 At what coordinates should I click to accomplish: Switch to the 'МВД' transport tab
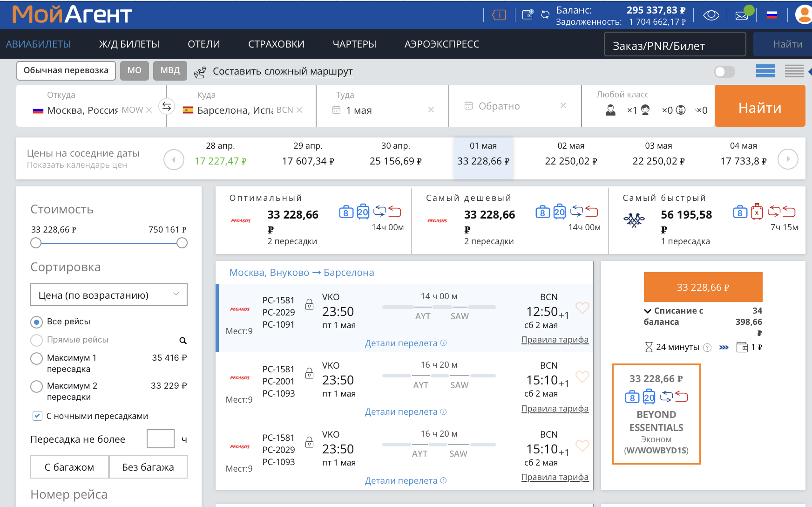tap(170, 70)
